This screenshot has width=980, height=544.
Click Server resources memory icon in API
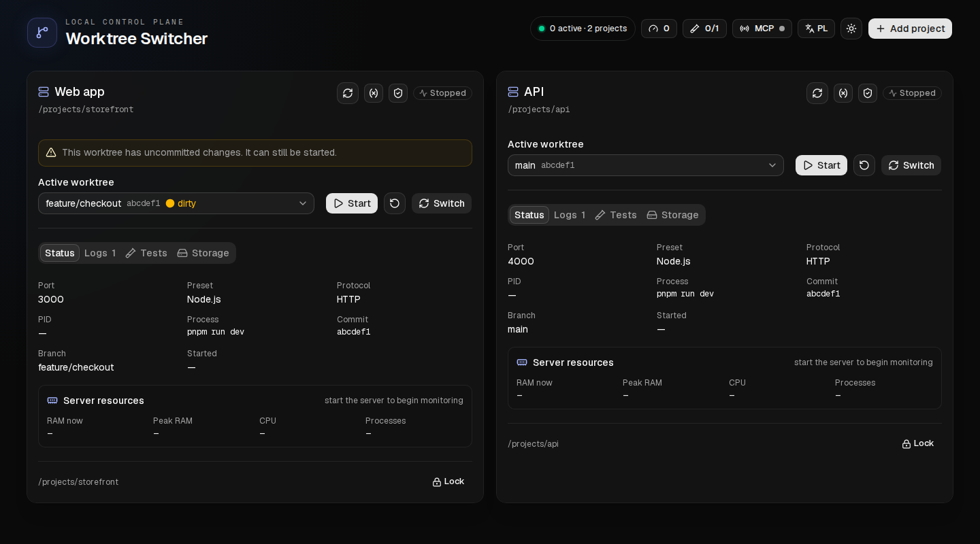point(522,362)
